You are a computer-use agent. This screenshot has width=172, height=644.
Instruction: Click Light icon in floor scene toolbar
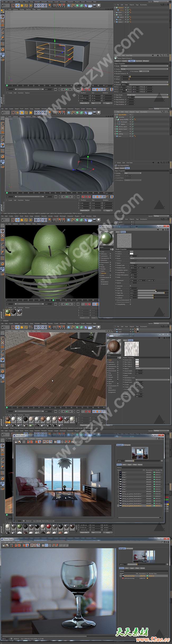coord(99,327)
